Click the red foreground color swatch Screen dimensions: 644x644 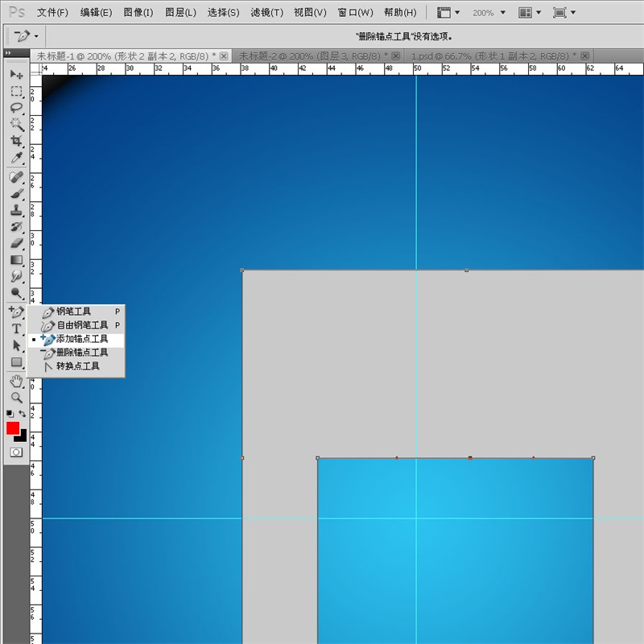13,428
